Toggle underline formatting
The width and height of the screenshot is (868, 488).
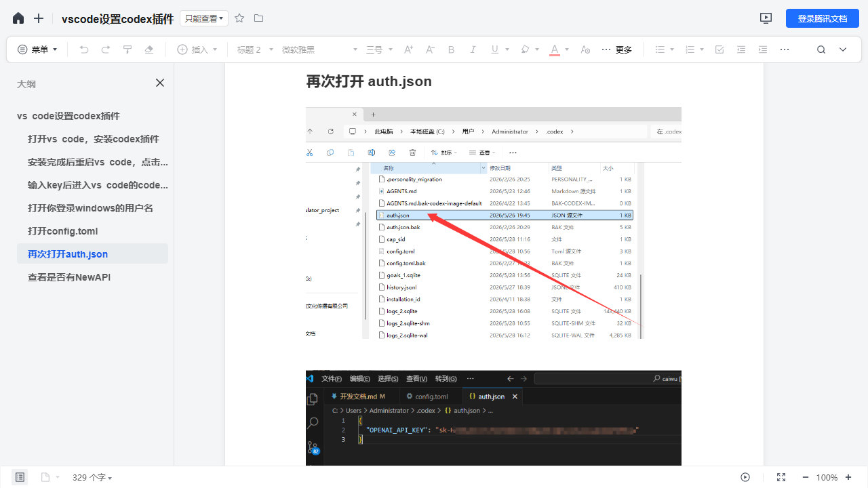point(494,49)
